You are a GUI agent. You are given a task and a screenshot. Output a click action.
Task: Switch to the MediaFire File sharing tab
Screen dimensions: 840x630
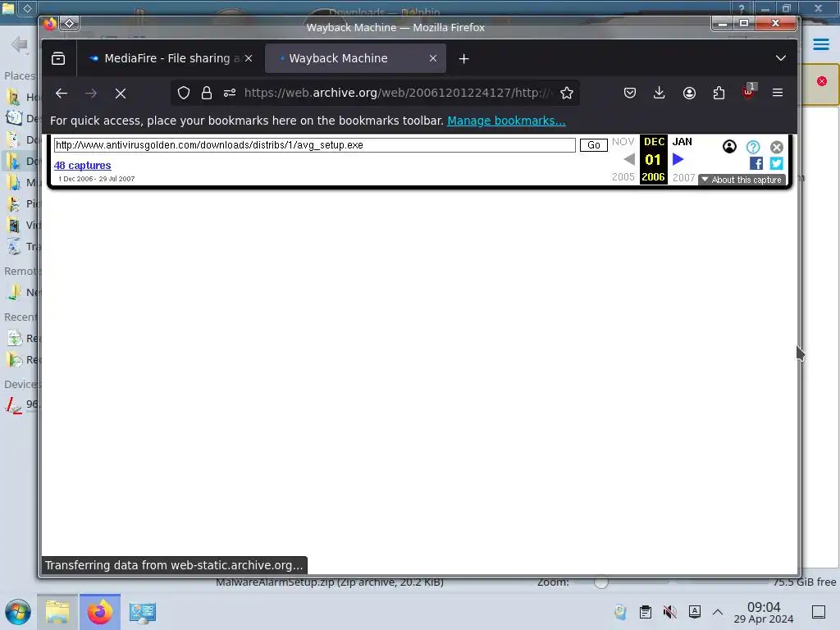(x=169, y=58)
